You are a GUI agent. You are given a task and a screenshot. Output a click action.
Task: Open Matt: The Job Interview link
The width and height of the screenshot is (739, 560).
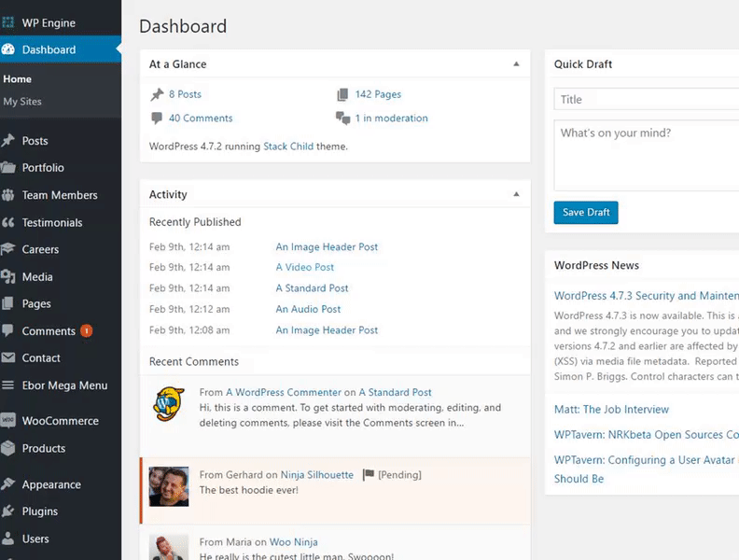pyautogui.click(x=611, y=409)
